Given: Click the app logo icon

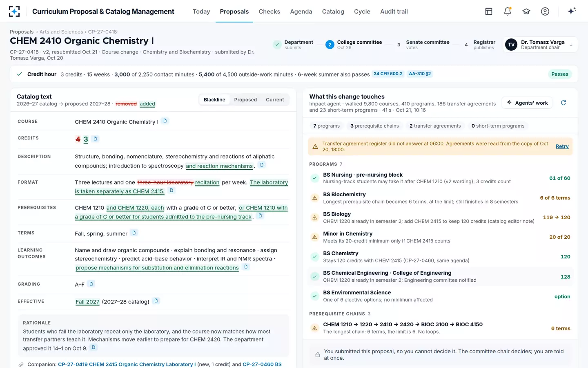Looking at the screenshot, I should point(14,11).
